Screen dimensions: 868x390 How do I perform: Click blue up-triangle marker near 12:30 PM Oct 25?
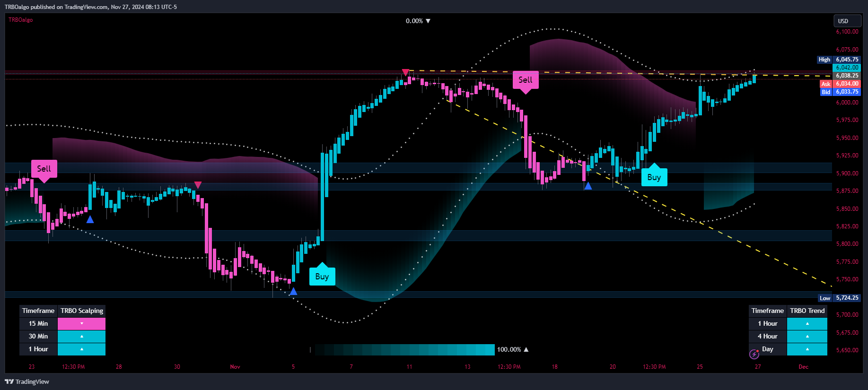[90, 219]
